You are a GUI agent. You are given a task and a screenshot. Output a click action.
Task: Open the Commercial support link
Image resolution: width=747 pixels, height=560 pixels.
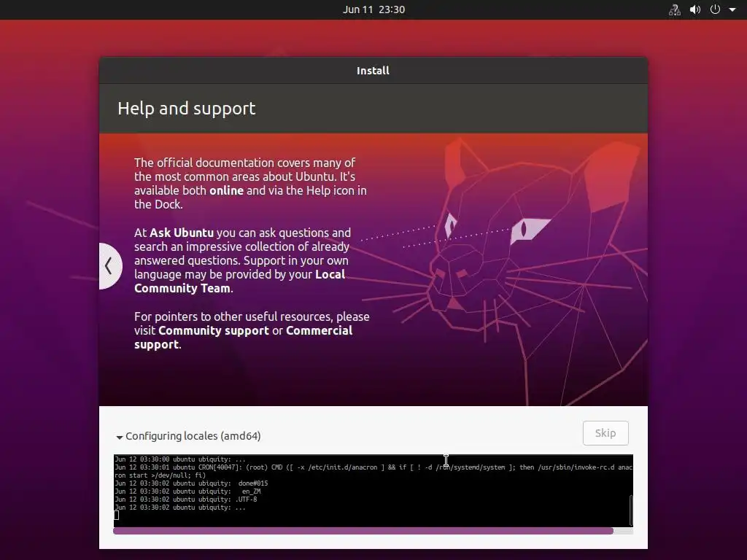pos(244,338)
